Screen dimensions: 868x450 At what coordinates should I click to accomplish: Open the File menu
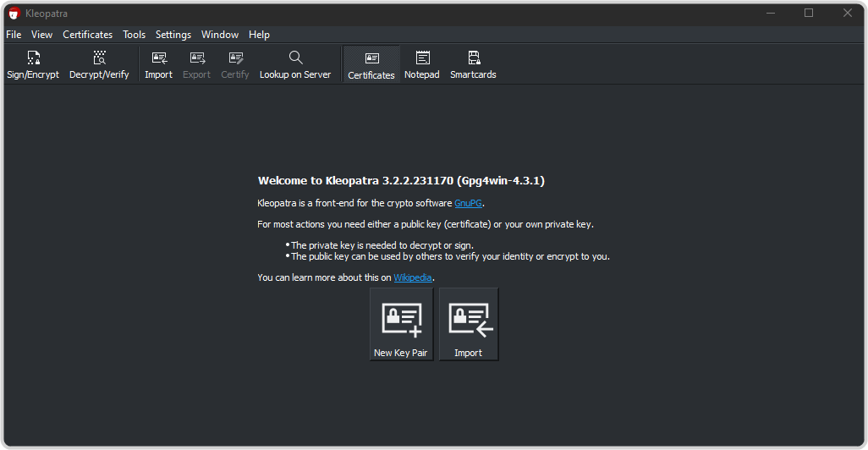(14, 35)
